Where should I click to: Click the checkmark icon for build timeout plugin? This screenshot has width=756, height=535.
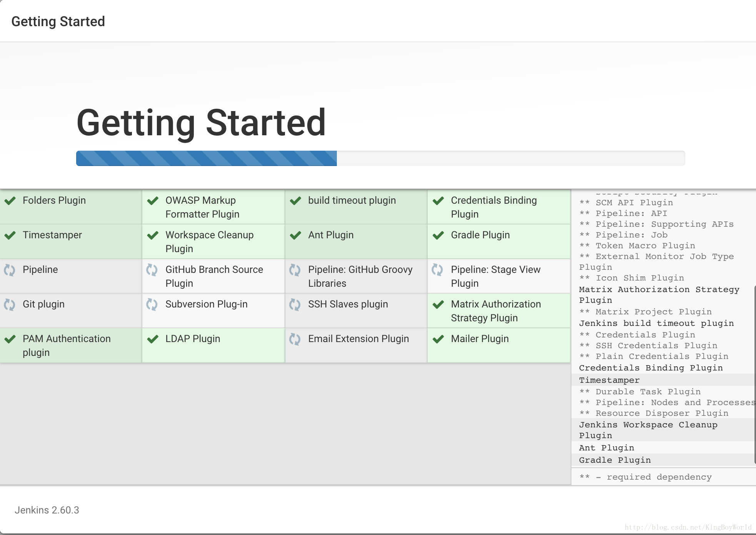coord(295,201)
